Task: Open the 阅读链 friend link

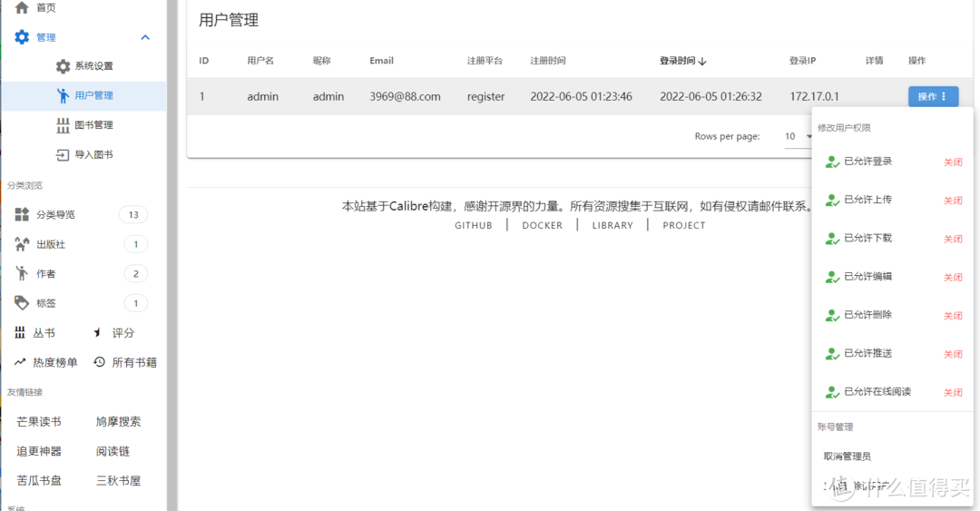Action: (113, 451)
